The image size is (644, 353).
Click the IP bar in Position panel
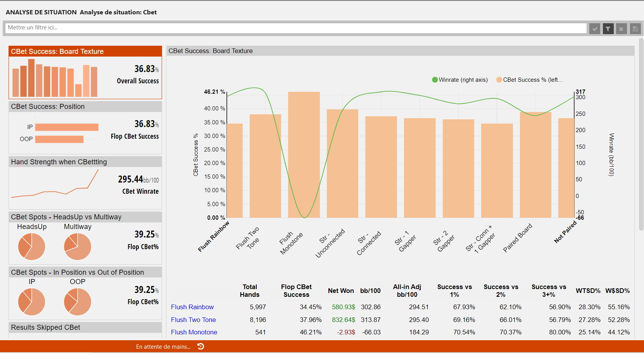pyautogui.click(x=67, y=127)
